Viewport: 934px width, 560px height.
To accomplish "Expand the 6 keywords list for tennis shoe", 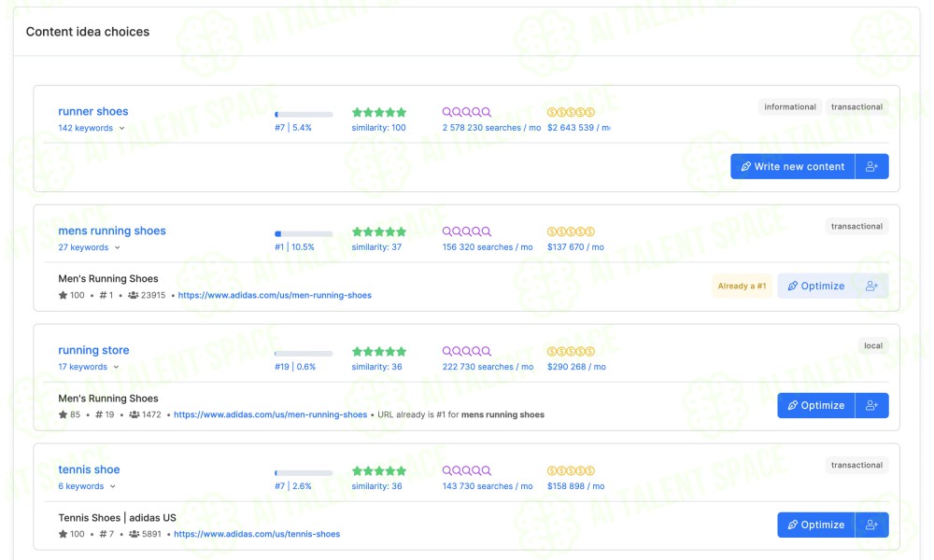I will (x=87, y=486).
